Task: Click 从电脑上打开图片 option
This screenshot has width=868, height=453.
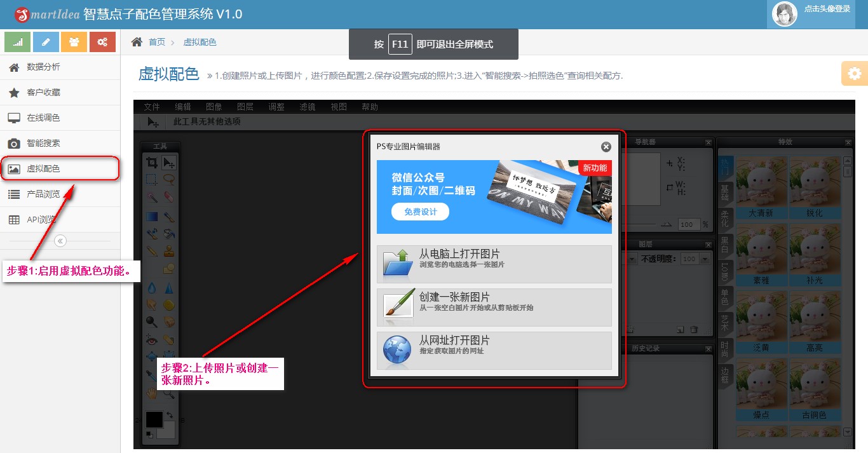Action: coord(494,264)
